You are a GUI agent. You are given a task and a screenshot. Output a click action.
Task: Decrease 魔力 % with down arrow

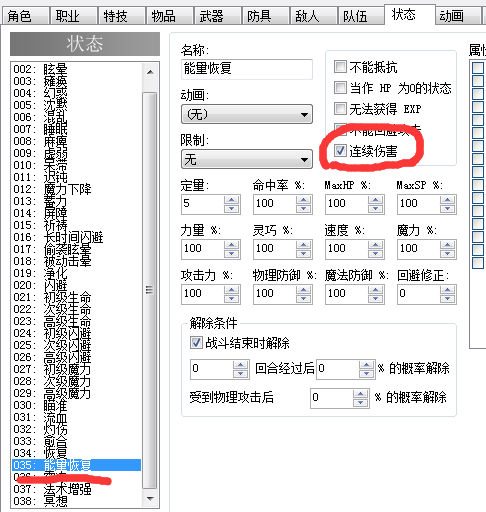pyautogui.click(x=447, y=254)
